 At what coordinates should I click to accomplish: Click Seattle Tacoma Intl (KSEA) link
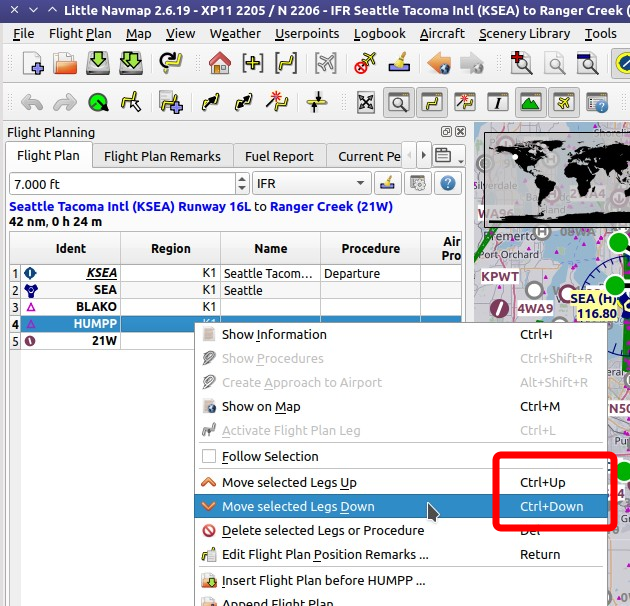(130, 207)
